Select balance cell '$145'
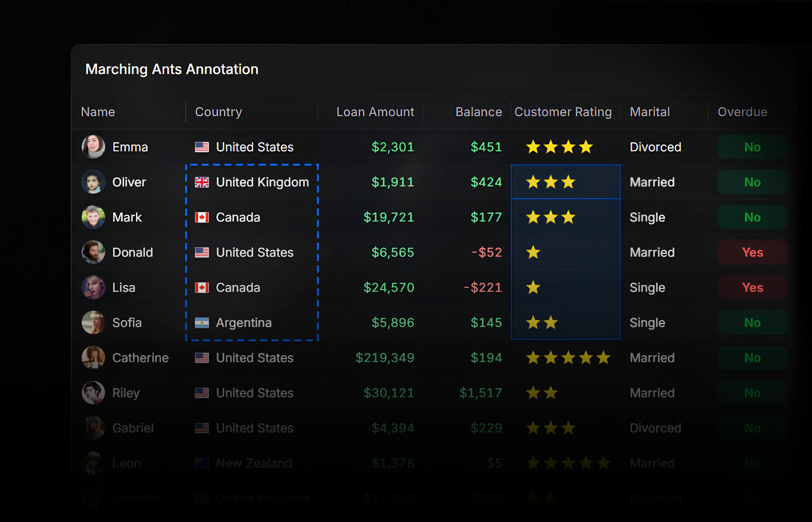812x522 pixels. 486,323
